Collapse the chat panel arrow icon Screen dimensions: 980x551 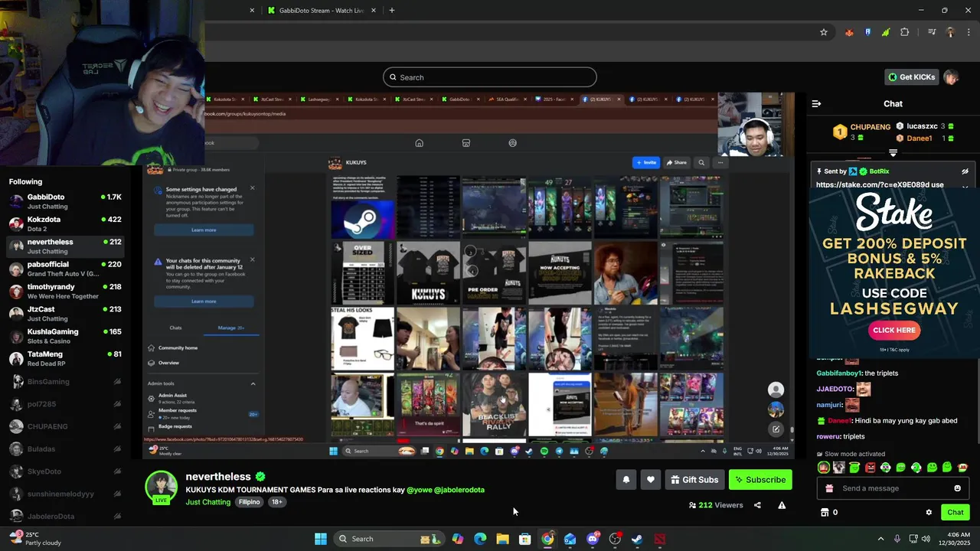pos(816,103)
